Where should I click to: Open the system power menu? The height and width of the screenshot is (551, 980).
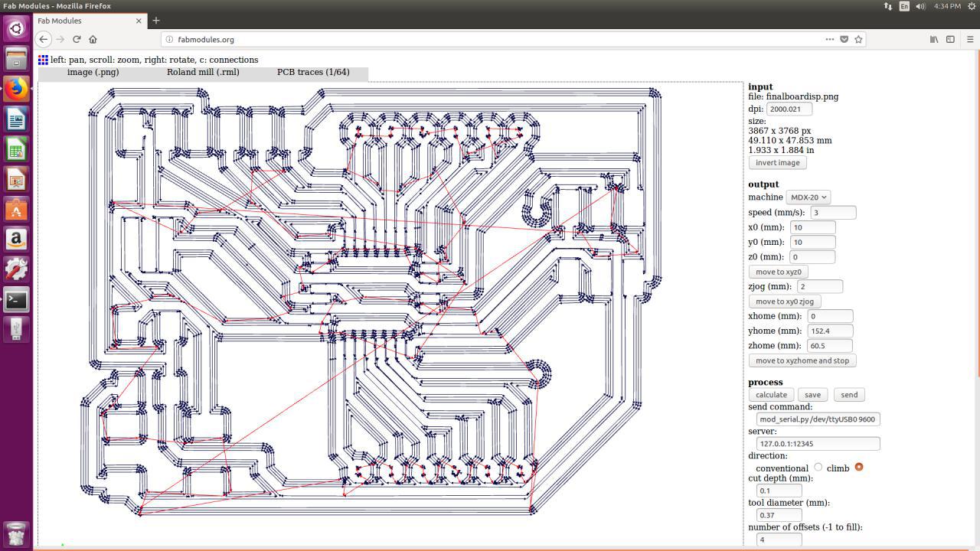[970, 6]
